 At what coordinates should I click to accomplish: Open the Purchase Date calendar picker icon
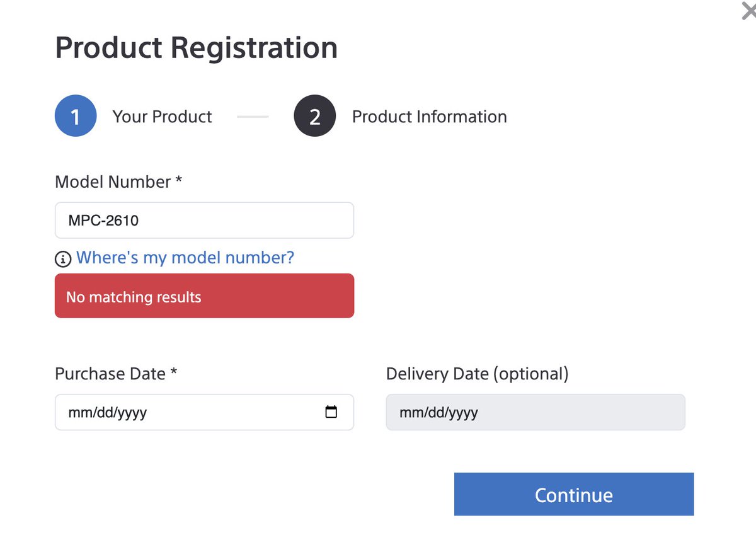(331, 412)
